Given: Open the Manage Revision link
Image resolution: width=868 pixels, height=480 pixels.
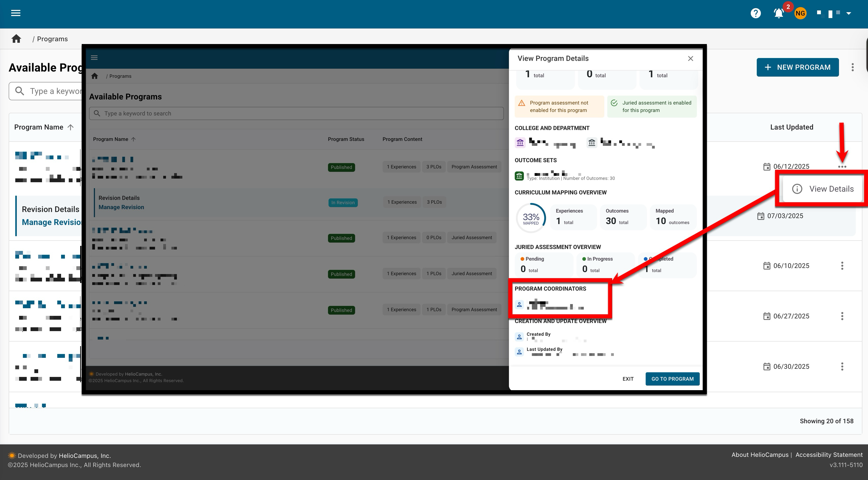Looking at the screenshot, I should coord(51,222).
